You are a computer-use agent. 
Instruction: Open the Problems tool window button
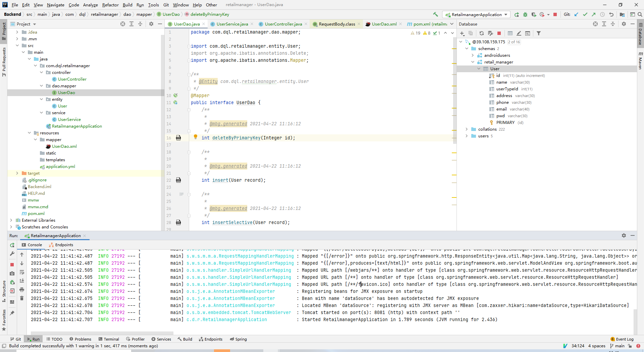(x=80, y=339)
